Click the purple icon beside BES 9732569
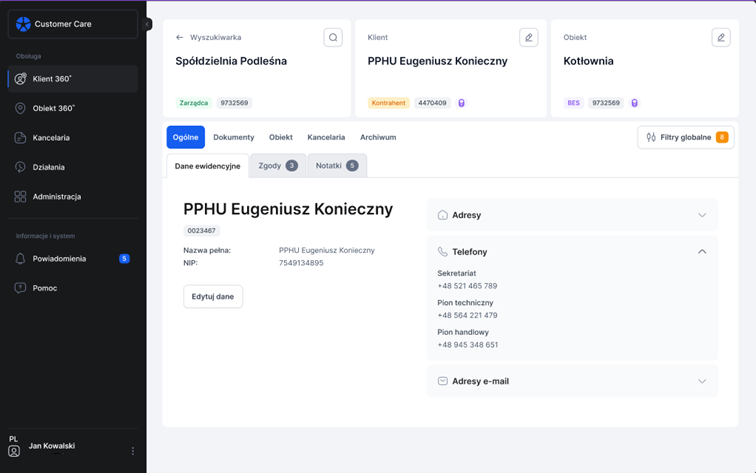756x473 pixels. (x=634, y=103)
